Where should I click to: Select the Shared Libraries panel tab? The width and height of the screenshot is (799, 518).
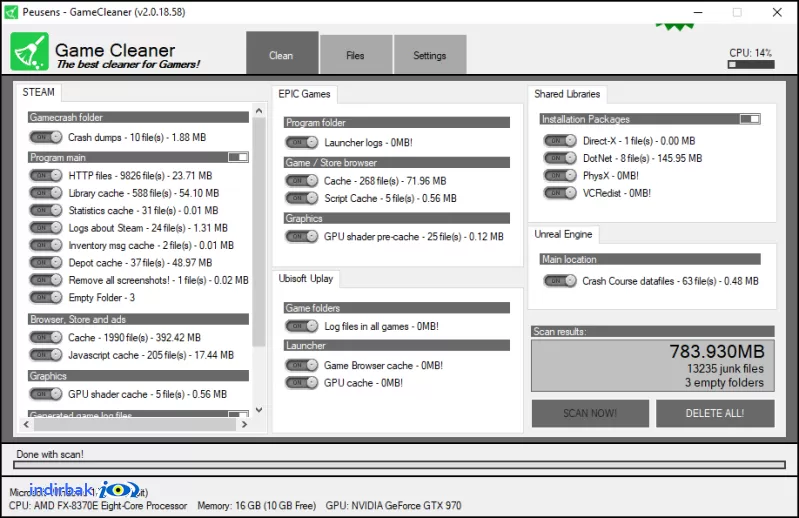(567, 94)
